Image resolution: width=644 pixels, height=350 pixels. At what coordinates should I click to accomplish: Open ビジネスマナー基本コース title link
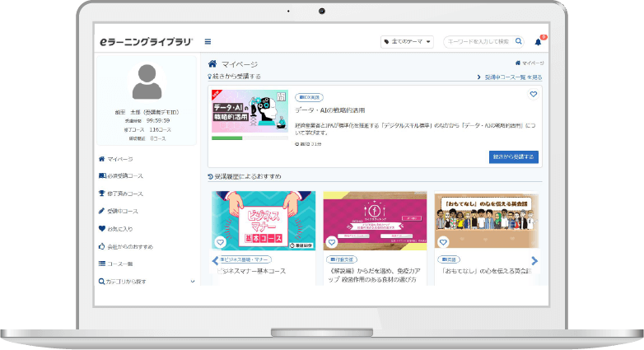tap(251, 270)
